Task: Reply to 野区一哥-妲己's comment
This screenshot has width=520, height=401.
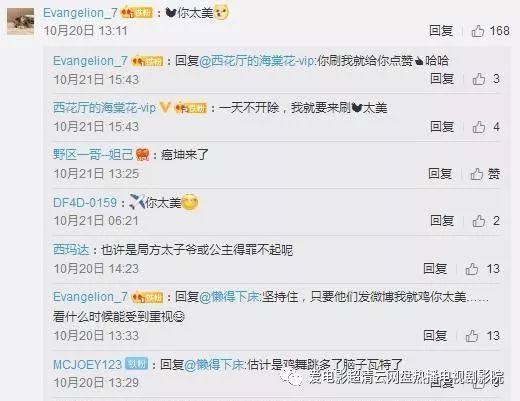Action: click(x=440, y=174)
